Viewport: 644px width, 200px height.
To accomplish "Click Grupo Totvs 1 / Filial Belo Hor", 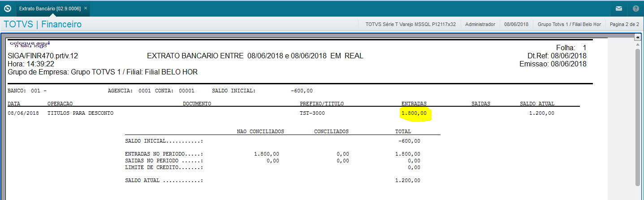I will (569, 24).
